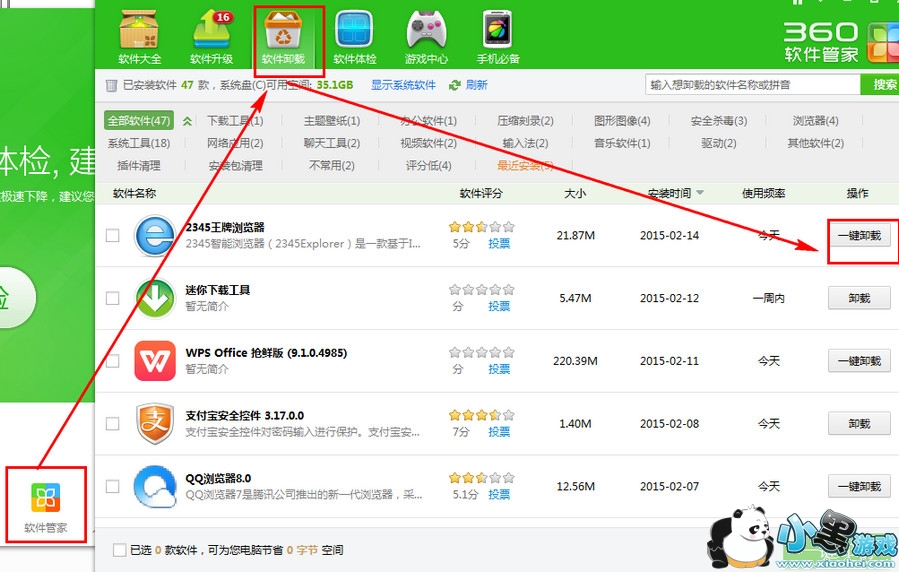Click 卸载 for 支付宝安全控件

click(859, 424)
